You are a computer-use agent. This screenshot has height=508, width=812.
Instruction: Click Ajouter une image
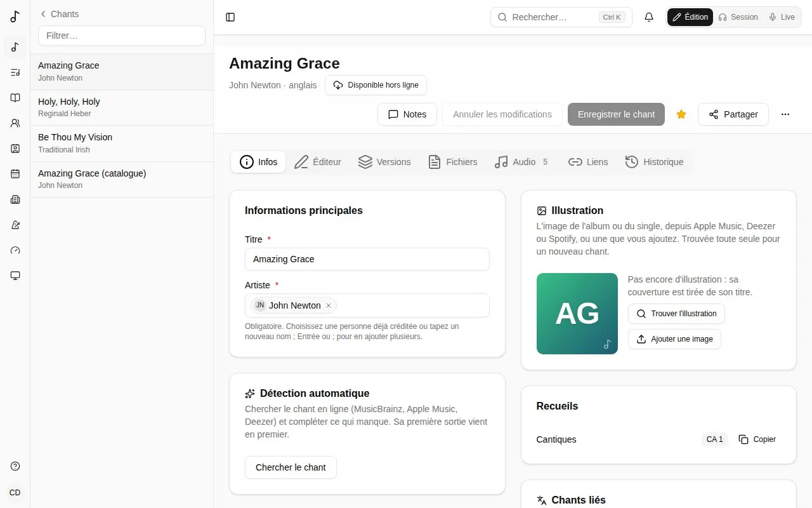(x=674, y=339)
